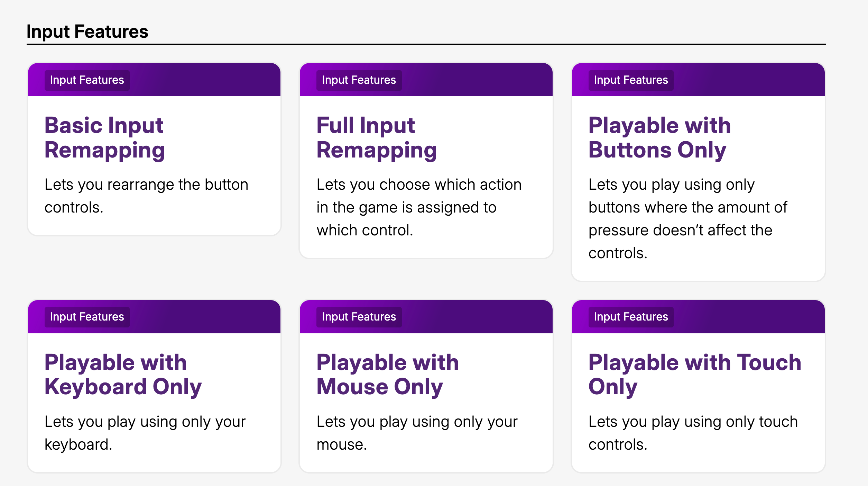This screenshot has height=486, width=868.
Task: Click Input Features tag on Mouse Only card
Action: (359, 317)
